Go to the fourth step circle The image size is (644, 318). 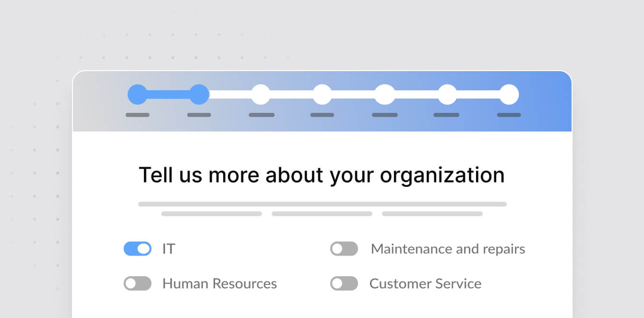pyautogui.click(x=322, y=95)
